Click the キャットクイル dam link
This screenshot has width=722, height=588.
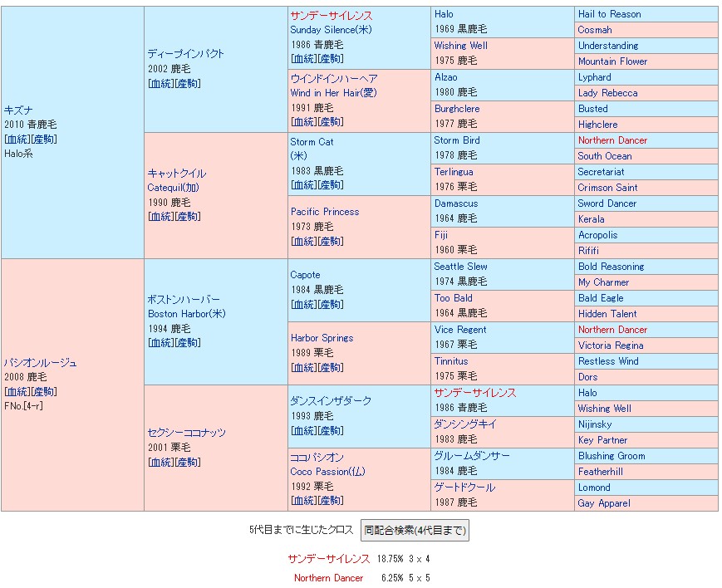(x=176, y=173)
